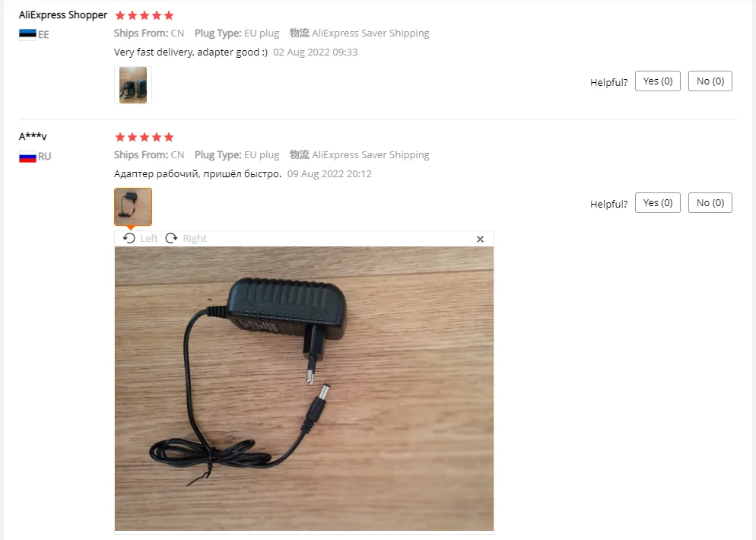Click the 'Right' rotate label
This screenshot has height=540, width=756.
click(x=195, y=238)
